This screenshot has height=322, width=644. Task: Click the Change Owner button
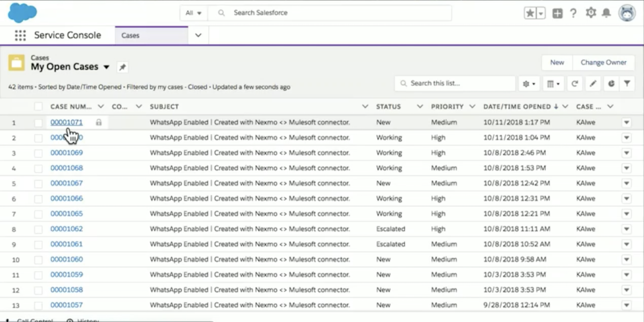click(603, 63)
